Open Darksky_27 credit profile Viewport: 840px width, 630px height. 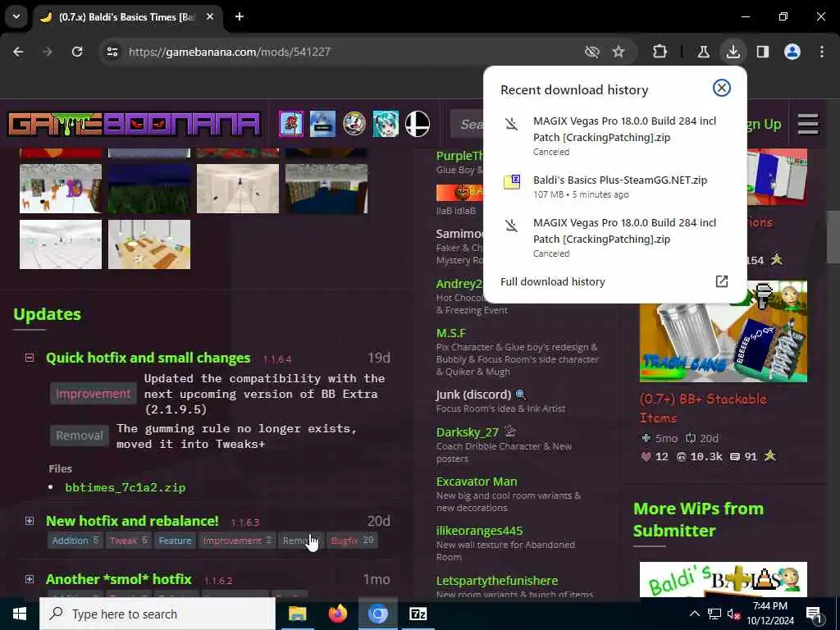(x=467, y=432)
